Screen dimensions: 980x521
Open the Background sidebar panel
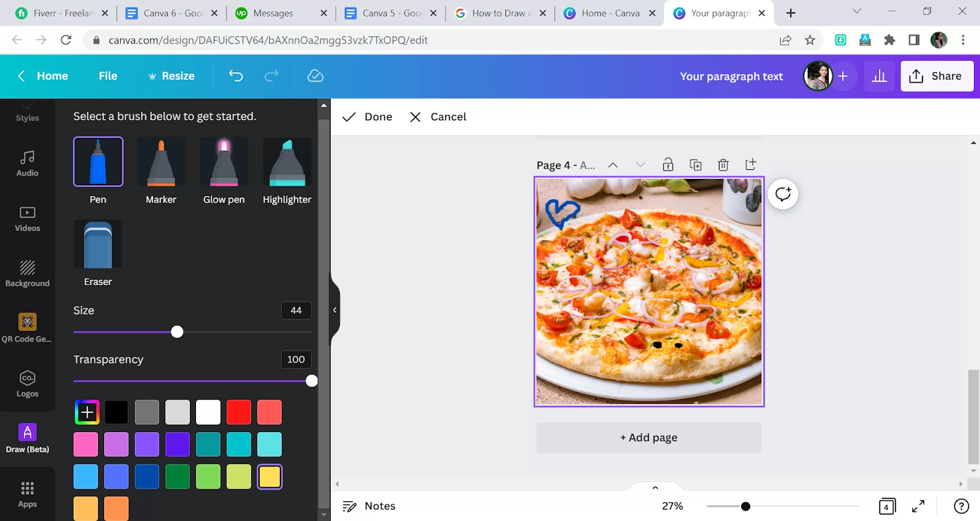coord(28,274)
